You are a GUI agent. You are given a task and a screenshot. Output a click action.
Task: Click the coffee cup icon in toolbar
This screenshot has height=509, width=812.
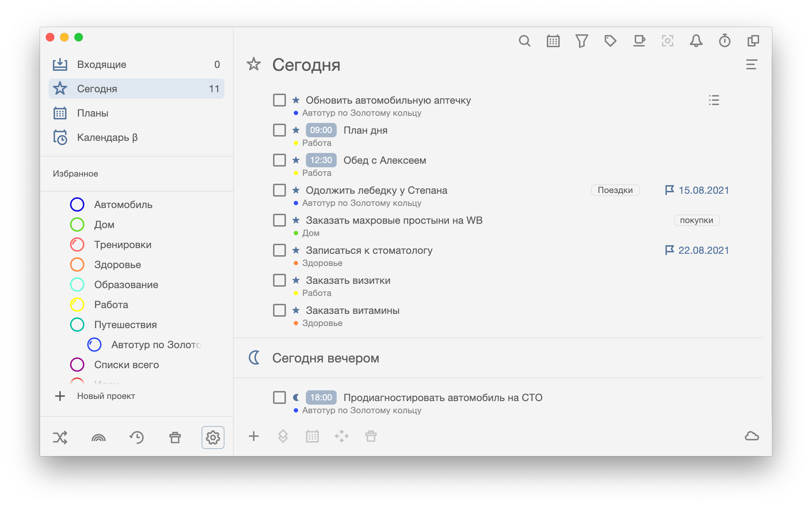pyautogui.click(x=639, y=41)
